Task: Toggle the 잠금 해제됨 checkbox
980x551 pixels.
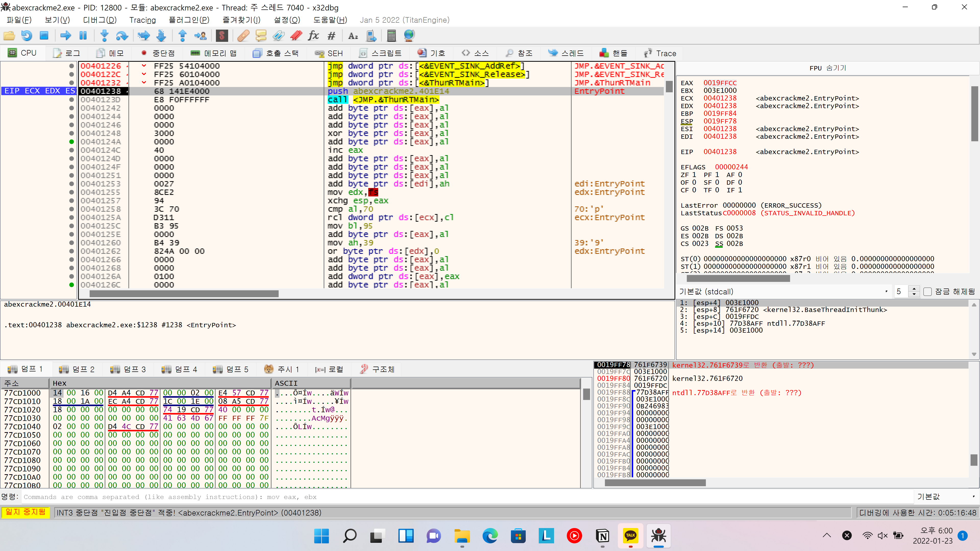Action: (927, 292)
